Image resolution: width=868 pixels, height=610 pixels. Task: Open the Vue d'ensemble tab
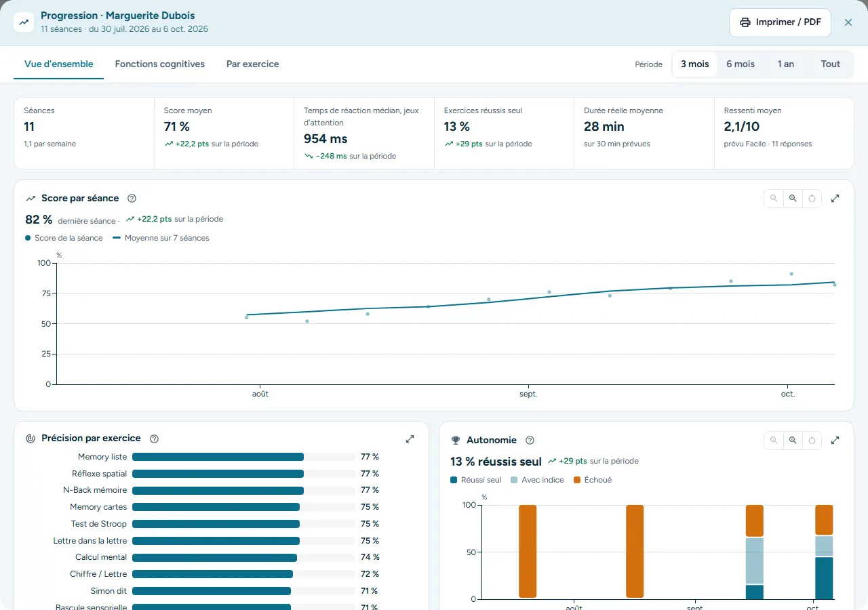(59, 64)
